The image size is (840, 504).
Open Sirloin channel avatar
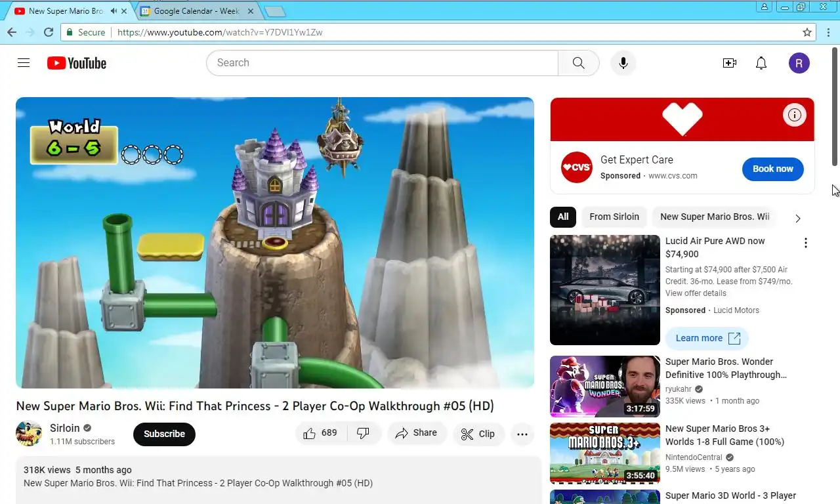[x=29, y=434]
